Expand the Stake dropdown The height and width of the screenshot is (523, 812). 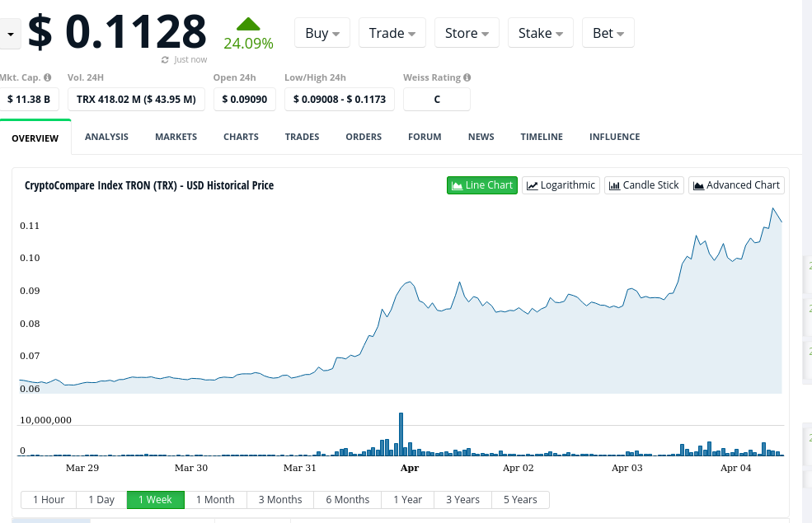(541, 33)
